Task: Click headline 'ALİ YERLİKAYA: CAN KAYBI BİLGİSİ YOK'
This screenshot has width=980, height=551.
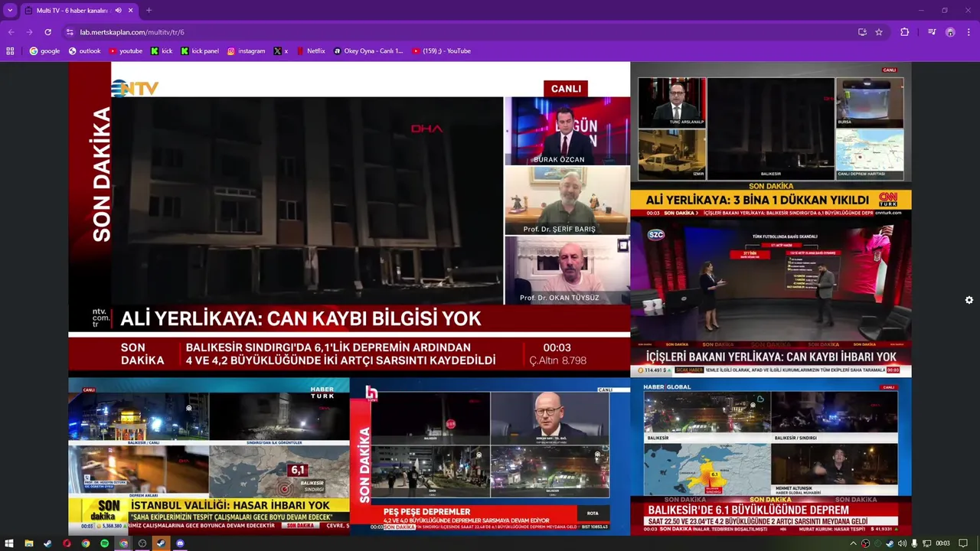Action: pos(301,318)
